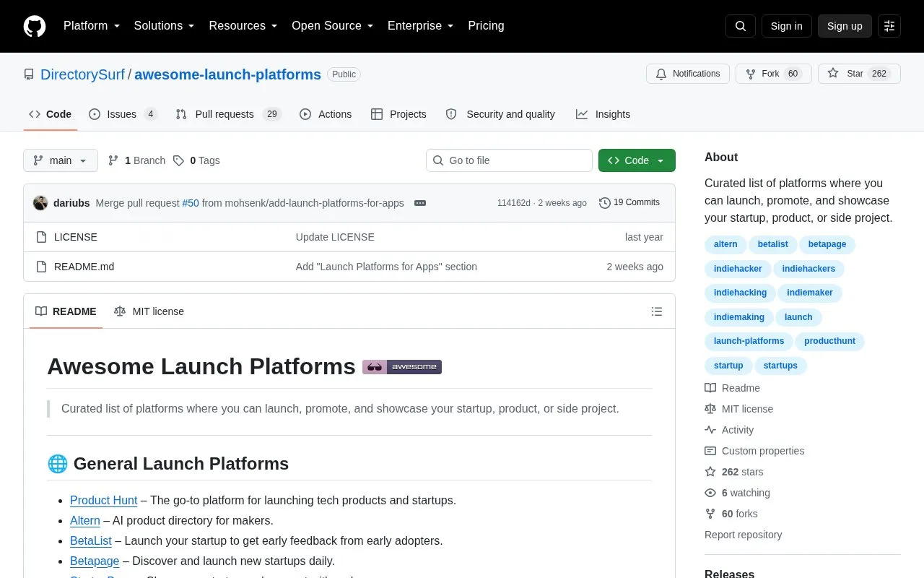The image size is (924, 578).
Task: Expand the main branch selector
Action: 61,160
